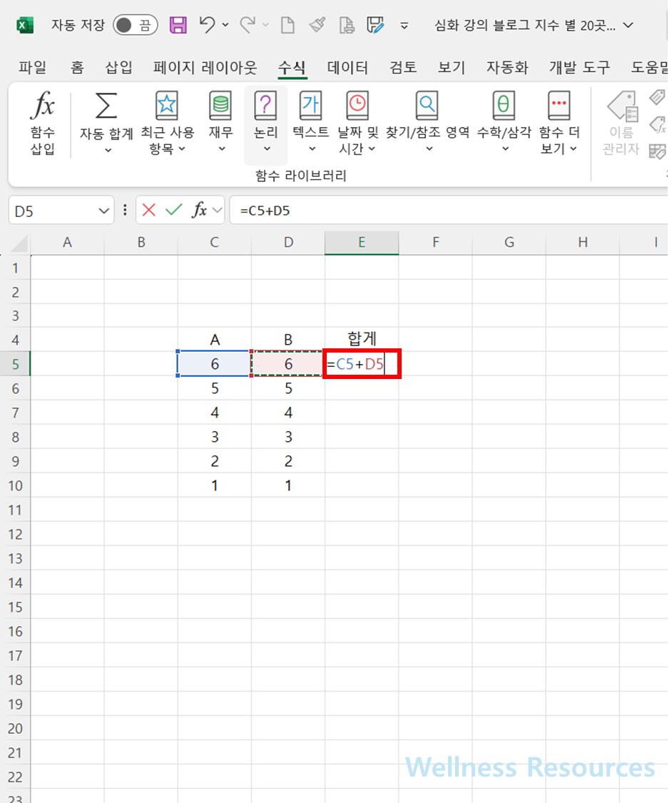Viewport: 672px width, 803px height.
Task: Switch to the 개발 도구 (Developer) tab
Action: point(579,67)
